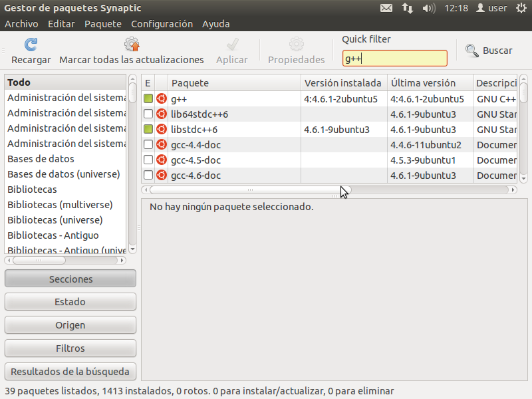Open the Editar menu
The height and width of the screenshot is (399, 532).
61,24
